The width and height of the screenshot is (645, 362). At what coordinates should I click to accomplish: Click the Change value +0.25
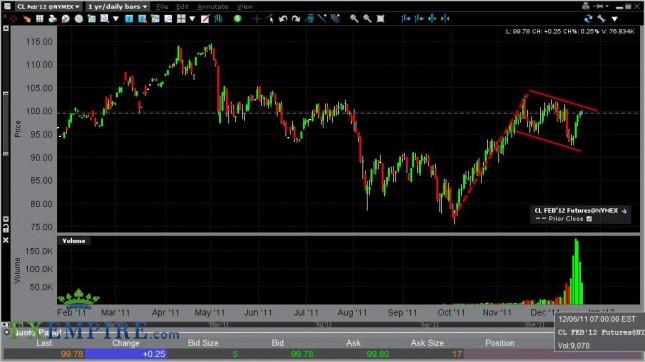click(154, 354)
